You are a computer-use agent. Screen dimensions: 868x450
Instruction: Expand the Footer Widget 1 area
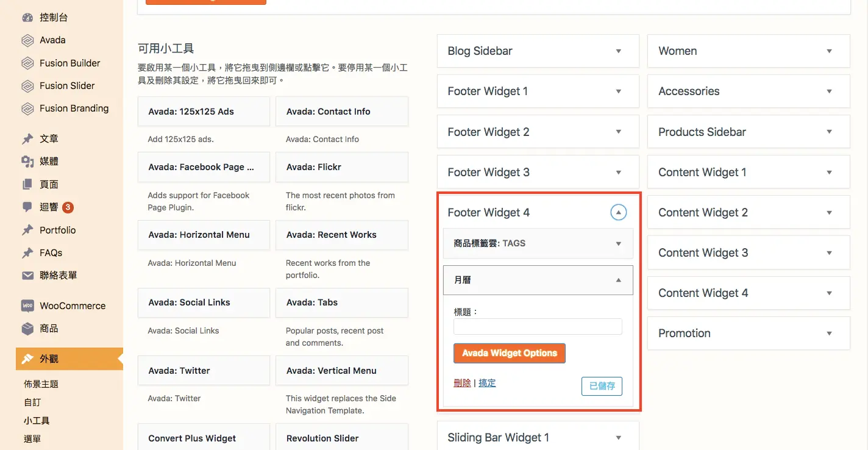(x=618, y=91)
